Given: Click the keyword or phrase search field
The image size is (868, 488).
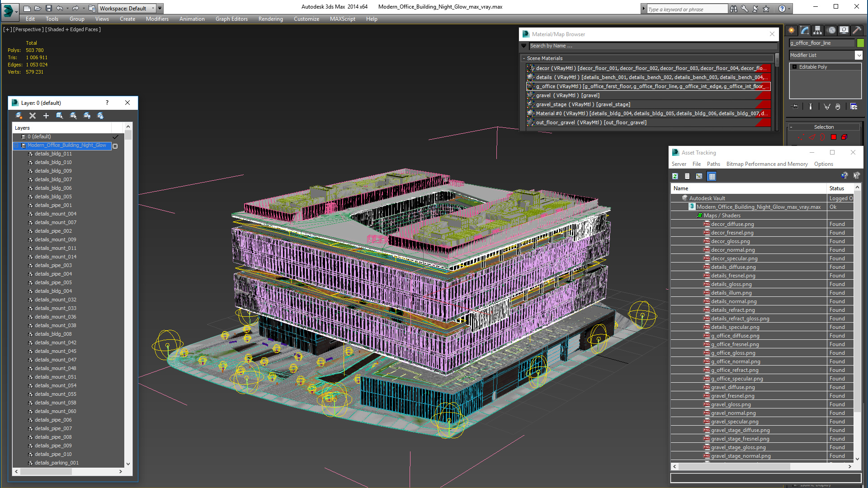Looking at the screenshot, I should click(x=687, y=9).
